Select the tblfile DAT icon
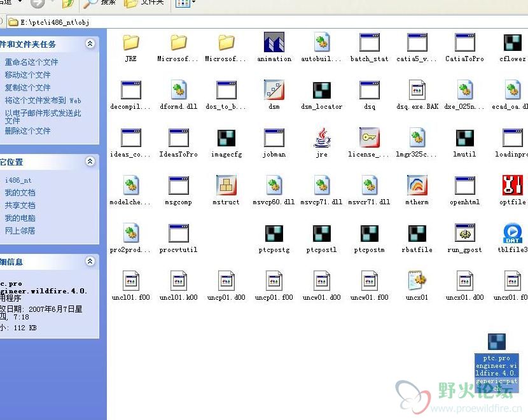Screen dimensions: 528x420 point(513,233)
